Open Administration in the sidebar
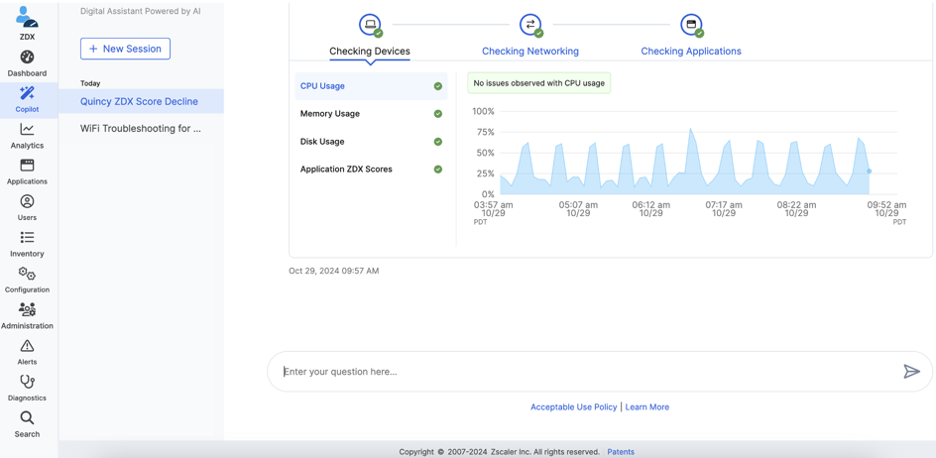The height and width of the screenshot is (458, 936). [27, 310]
